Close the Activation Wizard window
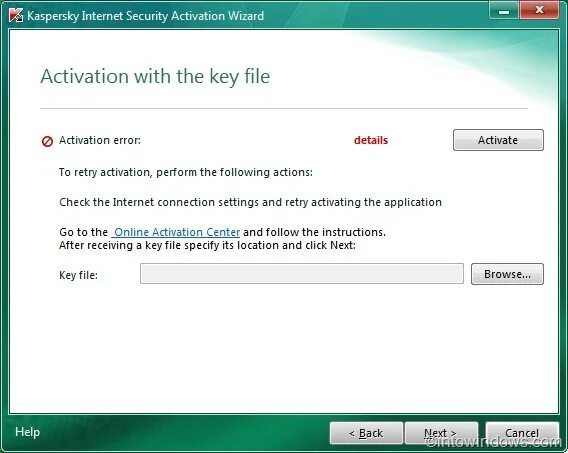Screen dimensions: 568x453 pyautogui.click(x=539, y=11)
